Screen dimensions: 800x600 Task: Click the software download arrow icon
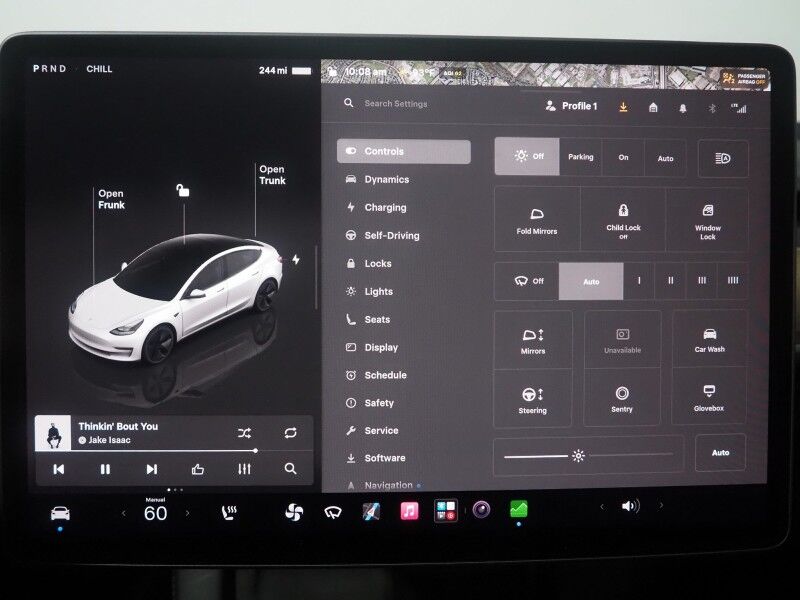623,107
